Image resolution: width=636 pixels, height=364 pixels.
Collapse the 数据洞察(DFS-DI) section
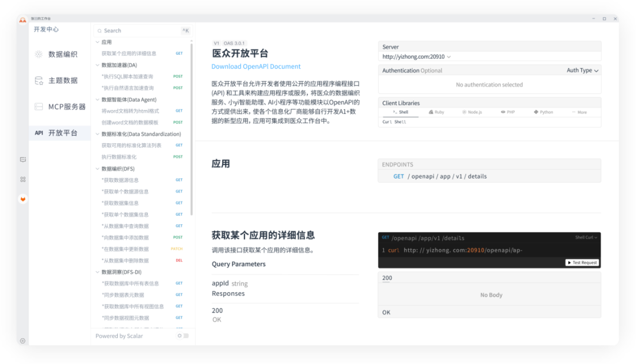pos(97,272)
